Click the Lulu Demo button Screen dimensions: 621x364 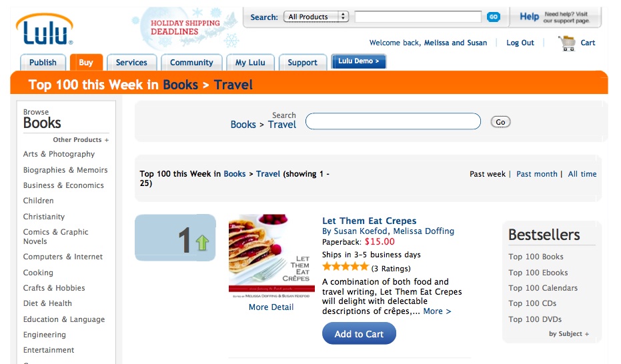[358, 61]
